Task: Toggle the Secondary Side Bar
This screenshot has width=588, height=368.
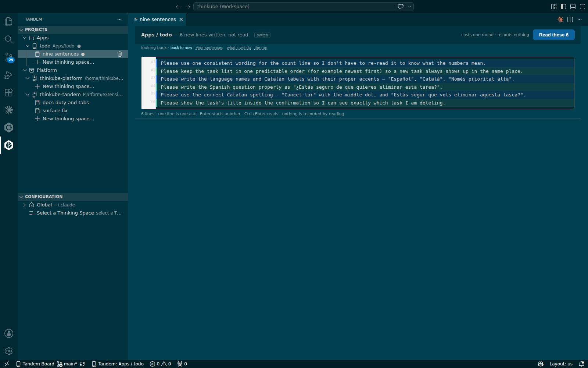Action: coord(582,7)
